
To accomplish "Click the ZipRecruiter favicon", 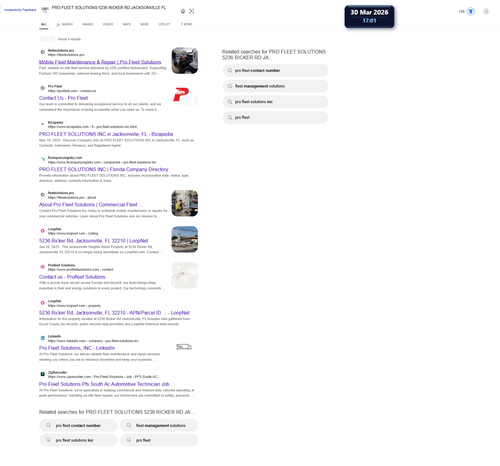I will pyautogui.click(x=42, y=374).
